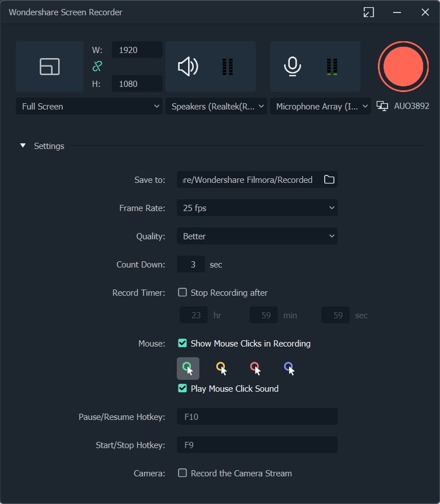This screenshot has height=504, width=440.
Task: Click the timer minutes field
Action: [264, 315]
